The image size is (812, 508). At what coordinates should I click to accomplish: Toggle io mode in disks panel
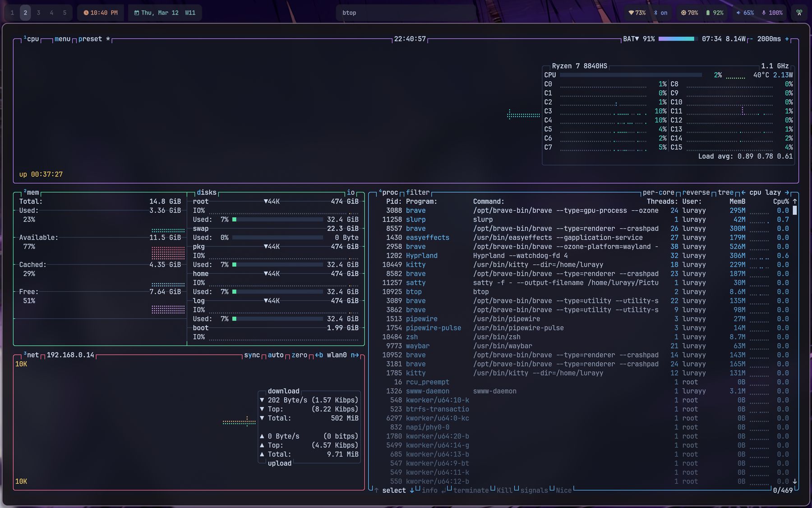(x=351, y=192)
